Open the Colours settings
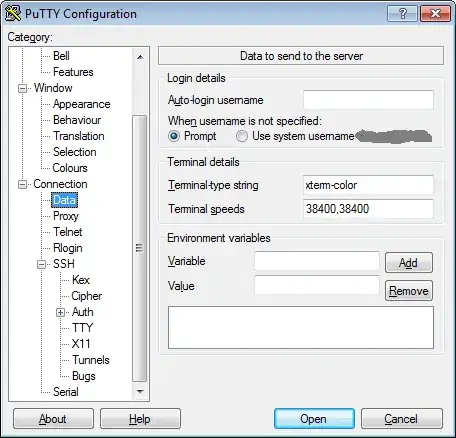The image size is (456, 438). 70,168
